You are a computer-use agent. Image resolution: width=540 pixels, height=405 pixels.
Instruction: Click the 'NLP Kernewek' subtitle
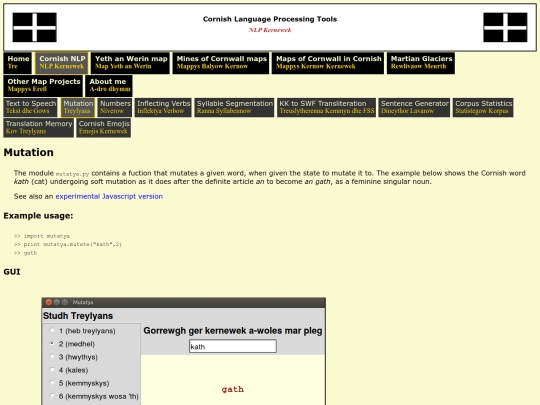click(x=270, y=30)
